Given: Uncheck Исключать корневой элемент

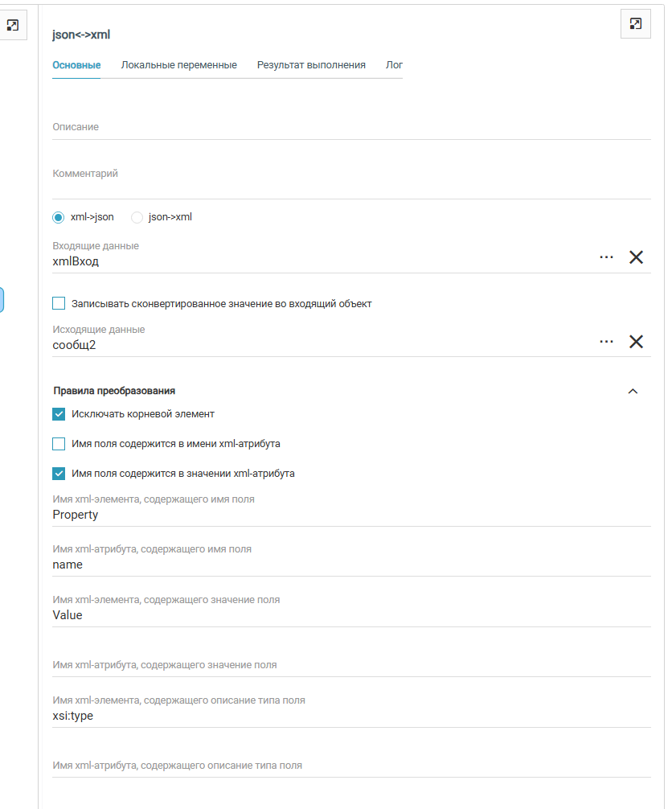Looking at the screenshot, I should (x=59, y=414).
